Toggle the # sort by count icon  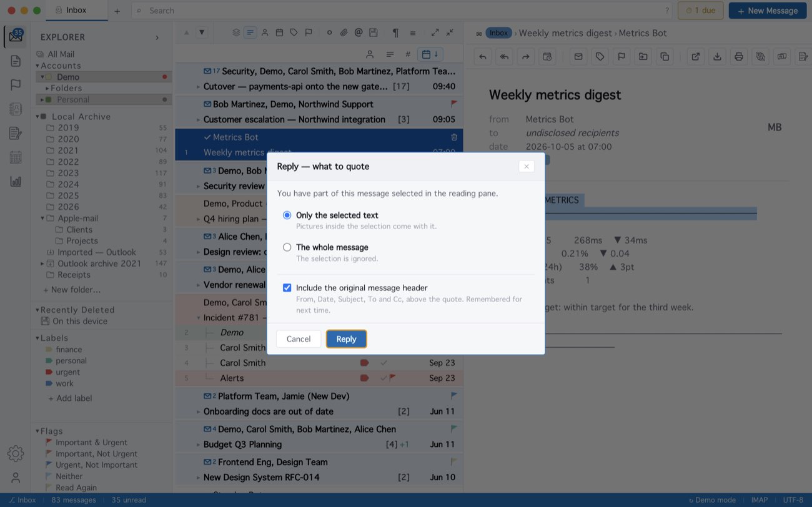408,54
